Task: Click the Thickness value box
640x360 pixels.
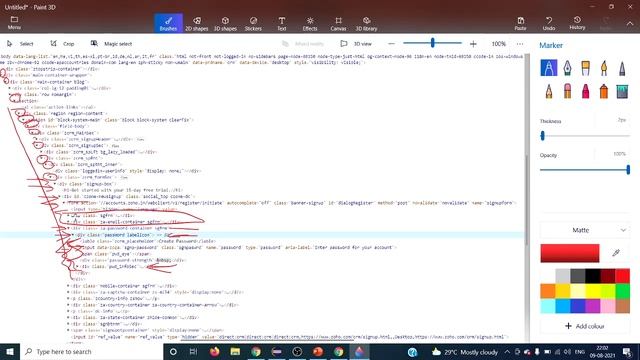Action: [x=612, y=120]
